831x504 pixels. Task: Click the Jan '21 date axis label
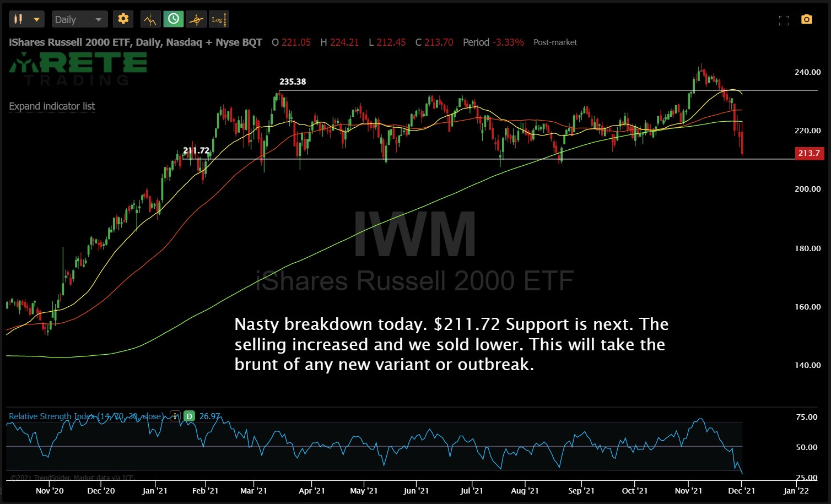pos(155,491)
